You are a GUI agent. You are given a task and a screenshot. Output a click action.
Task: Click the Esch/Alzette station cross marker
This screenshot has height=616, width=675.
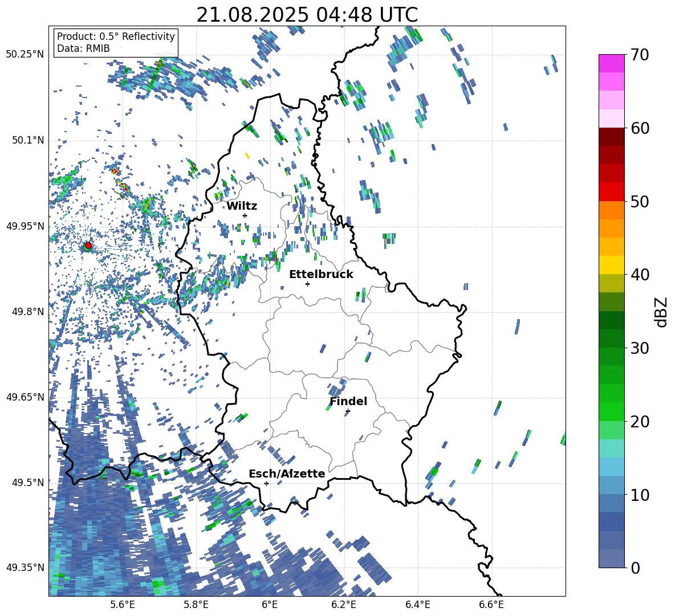click(x=266, y=483)
